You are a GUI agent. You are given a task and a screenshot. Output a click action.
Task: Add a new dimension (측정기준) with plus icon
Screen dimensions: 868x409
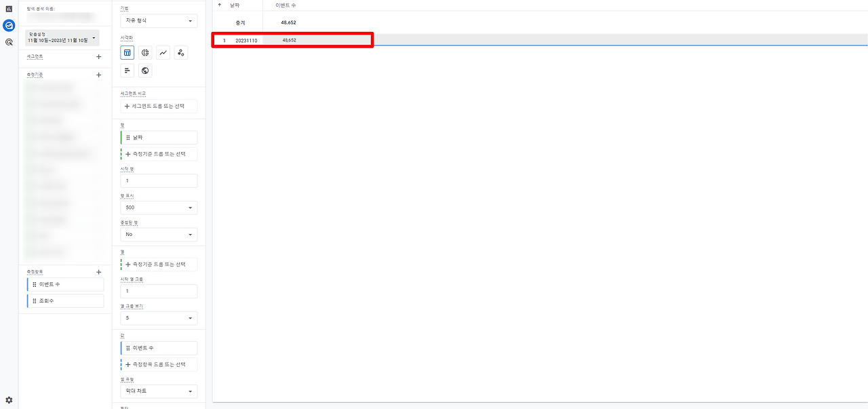(99, 75)
